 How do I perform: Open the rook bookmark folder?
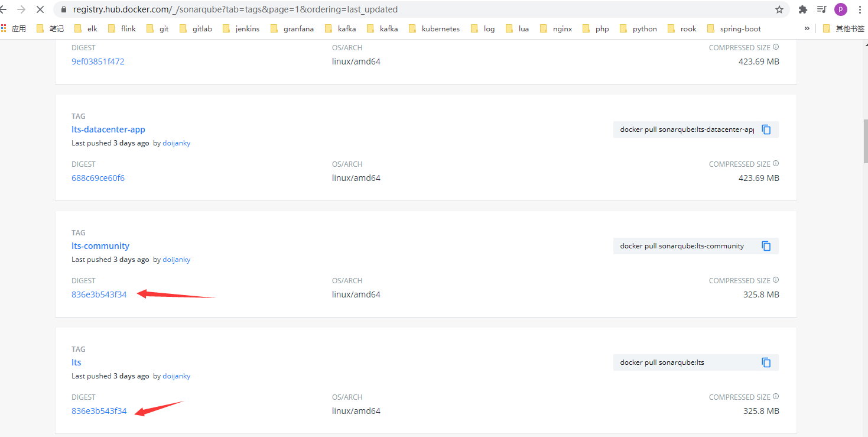tap(682, 28)
